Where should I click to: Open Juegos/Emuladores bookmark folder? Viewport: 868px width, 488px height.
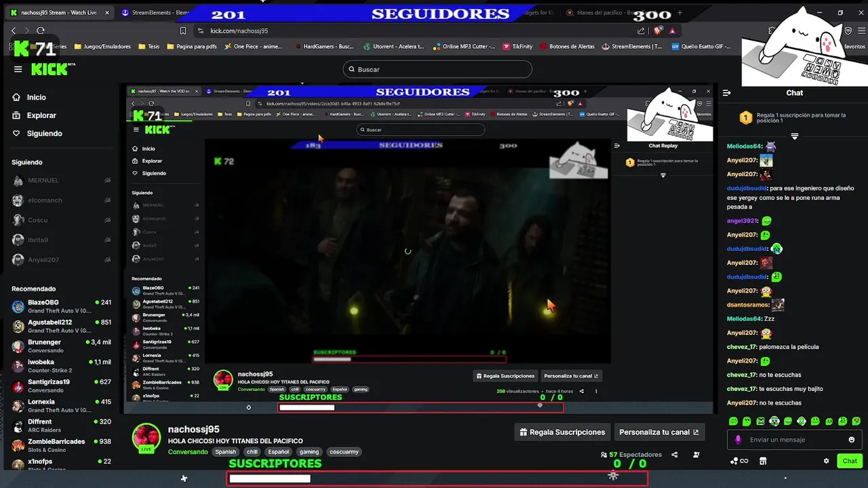pyautogui.click(x=102, y=47)
